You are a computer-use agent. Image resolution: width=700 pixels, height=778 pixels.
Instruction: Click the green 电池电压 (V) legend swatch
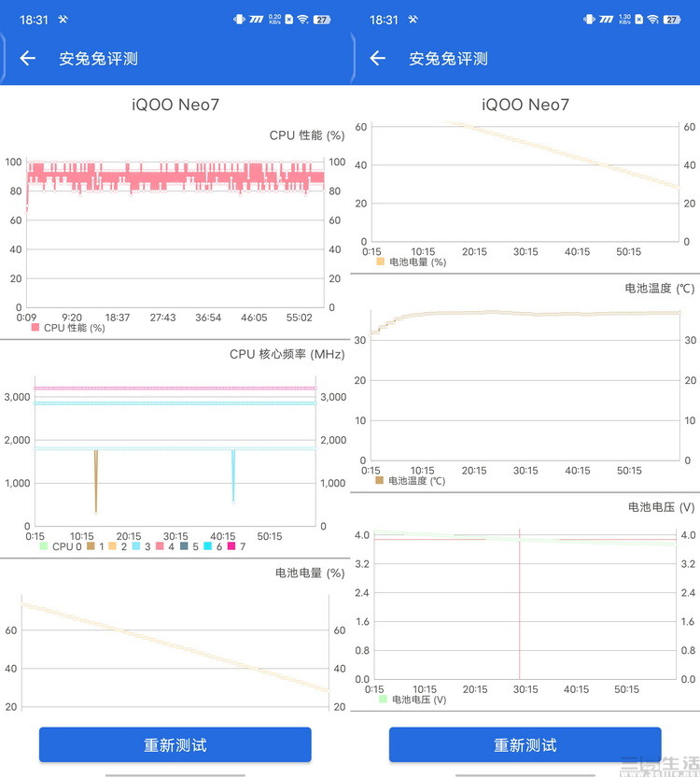pos(383,700)
